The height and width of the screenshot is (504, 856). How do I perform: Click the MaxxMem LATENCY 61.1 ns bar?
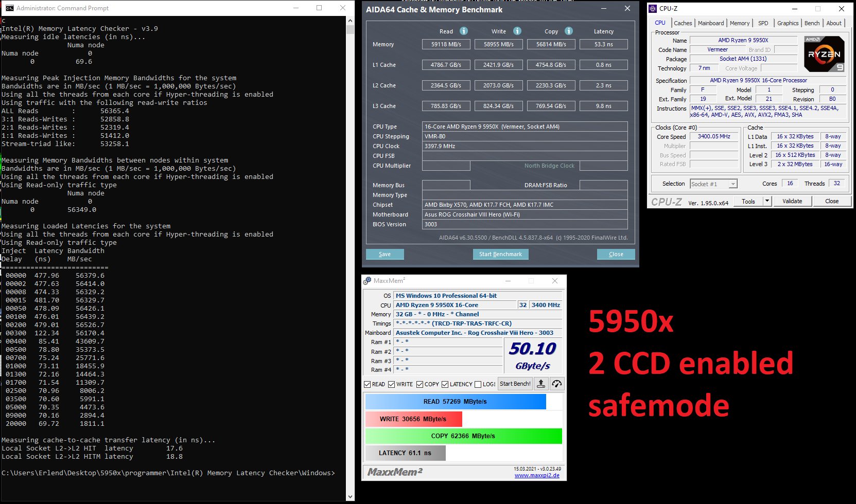(405, 453)
